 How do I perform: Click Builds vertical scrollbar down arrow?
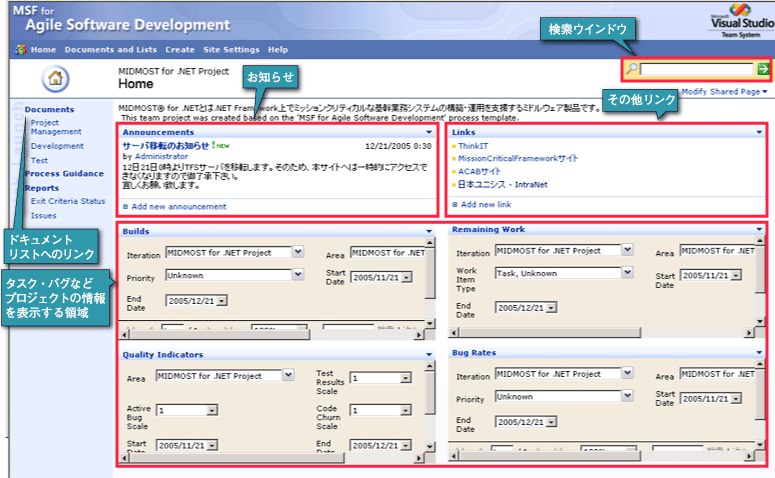pyautogui.click(x=430, y=323)
